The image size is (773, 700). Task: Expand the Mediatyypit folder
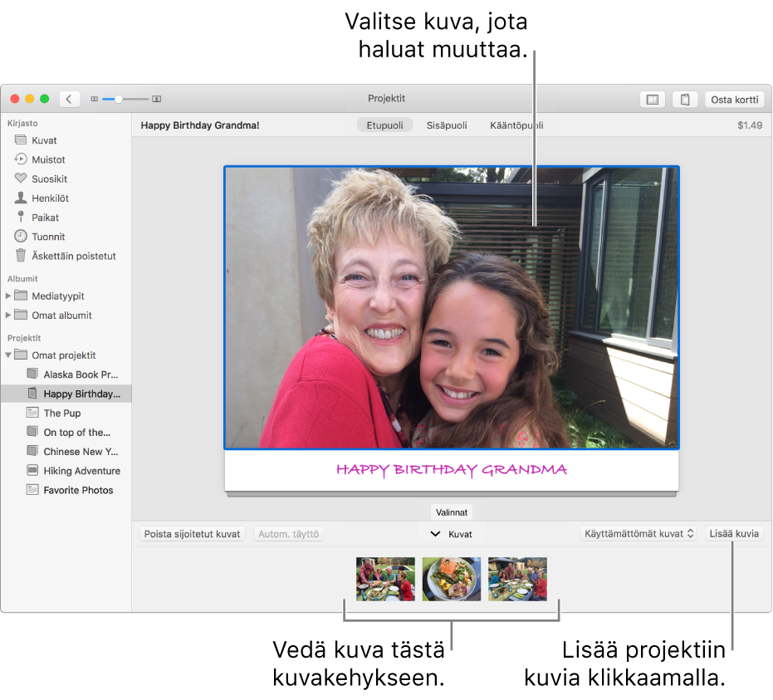9,296
